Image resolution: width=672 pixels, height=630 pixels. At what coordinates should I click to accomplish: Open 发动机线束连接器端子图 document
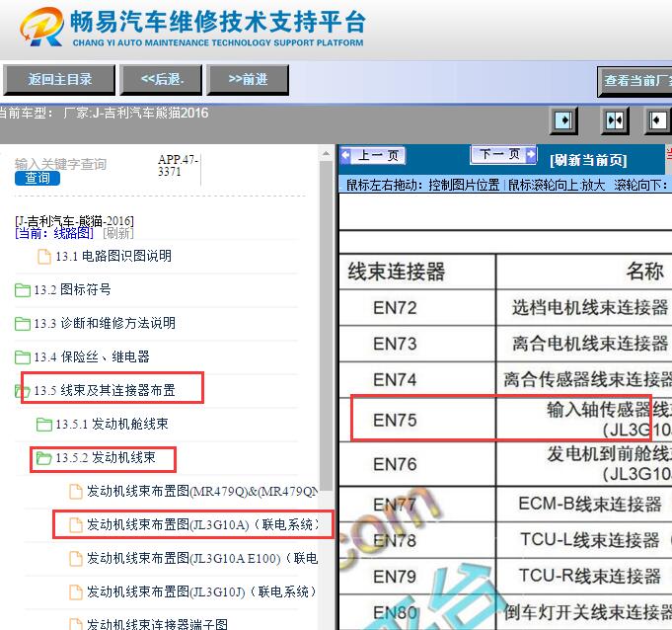(x=157, y=624)
